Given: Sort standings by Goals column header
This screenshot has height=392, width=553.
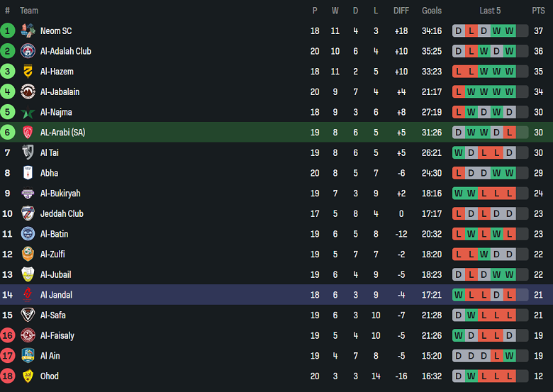Looking at the screenshot, I should (431, 11).
